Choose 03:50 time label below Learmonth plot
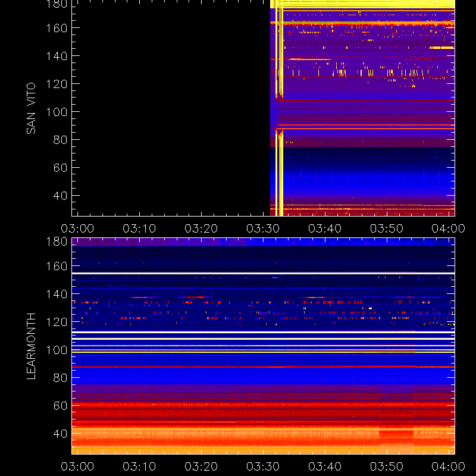The height and width of the screenshot is (476, 476). point(387,466)
